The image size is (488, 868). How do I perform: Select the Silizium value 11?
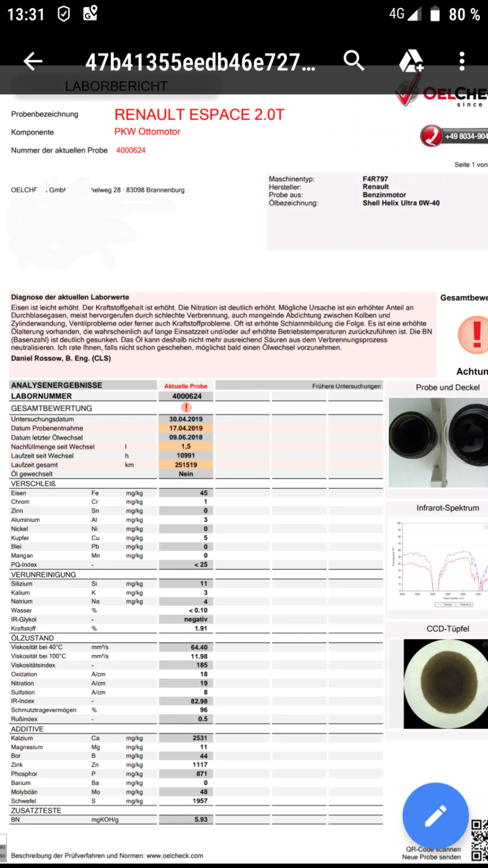(x=204, y=584)
